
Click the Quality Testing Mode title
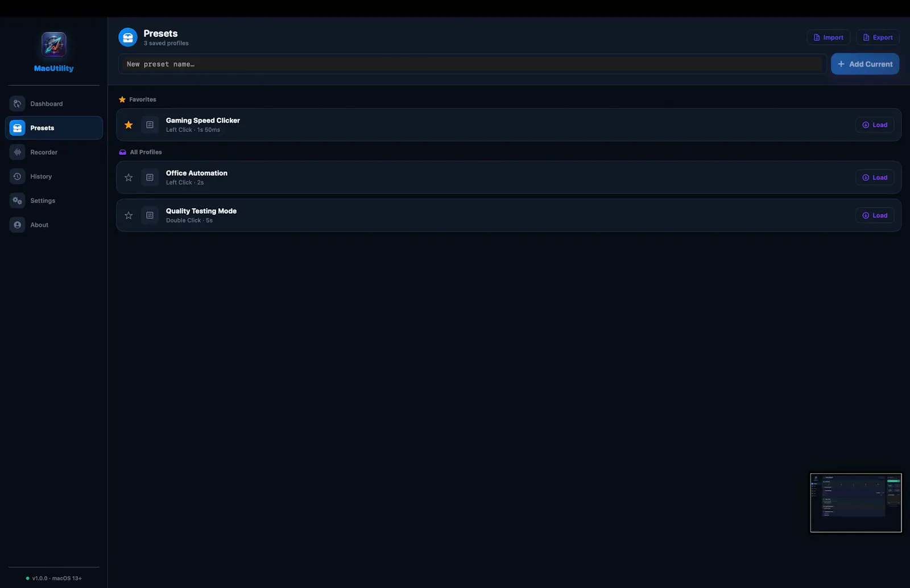201,211
